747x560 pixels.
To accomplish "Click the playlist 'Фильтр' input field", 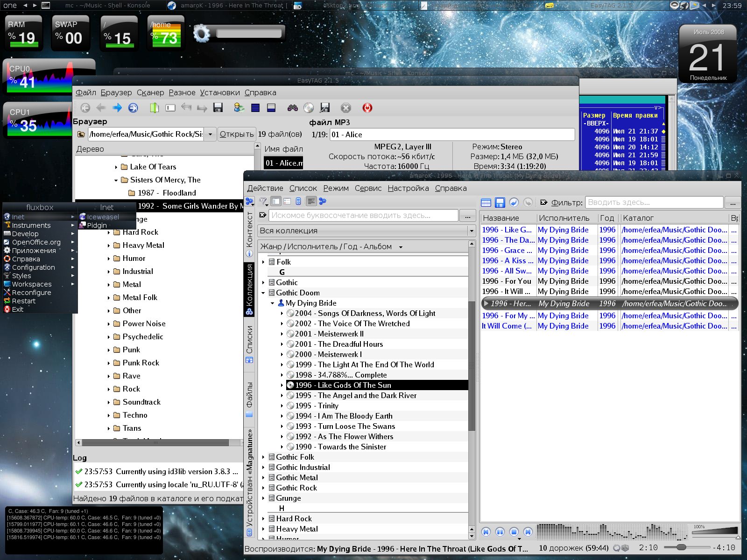I will [x=654, y=203].
